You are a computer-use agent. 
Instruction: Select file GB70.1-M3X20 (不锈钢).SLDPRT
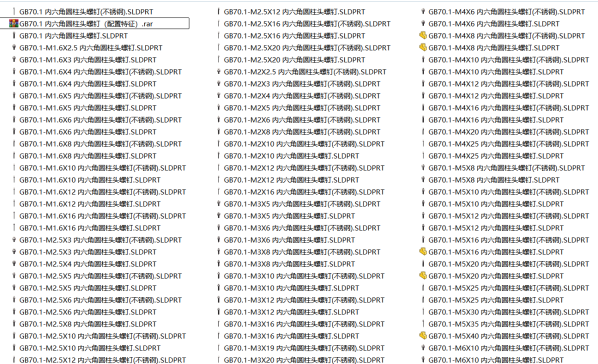coord(304,360)
